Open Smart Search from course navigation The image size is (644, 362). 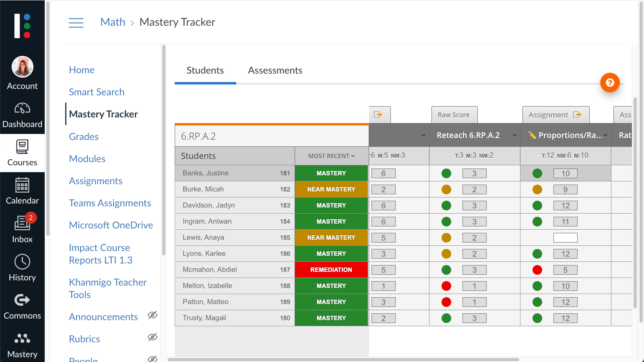click(97, 92)
